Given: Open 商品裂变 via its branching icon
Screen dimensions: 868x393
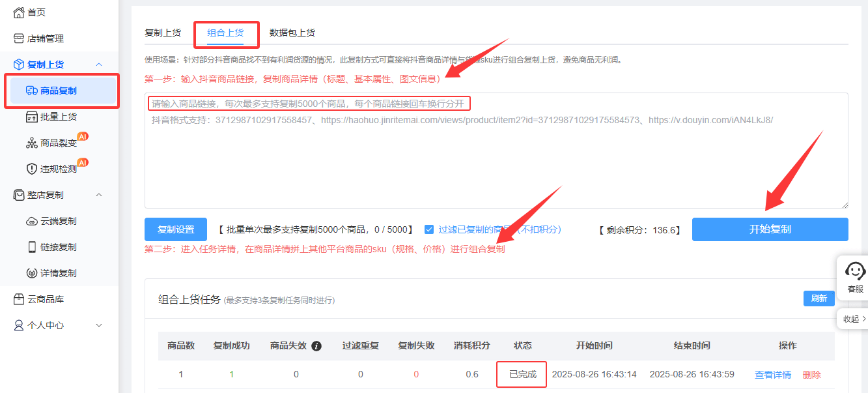Looking at the screenshot, I should pos(32,143).
